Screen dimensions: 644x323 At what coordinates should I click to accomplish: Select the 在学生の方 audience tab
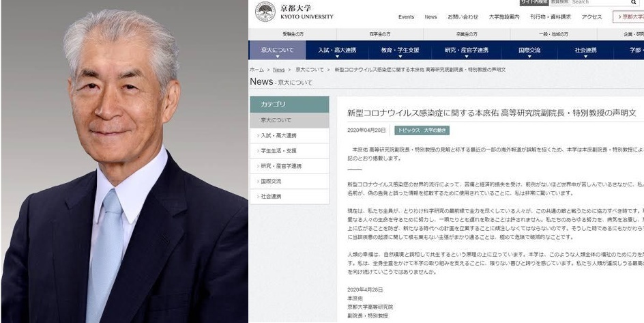coord(380,35)
